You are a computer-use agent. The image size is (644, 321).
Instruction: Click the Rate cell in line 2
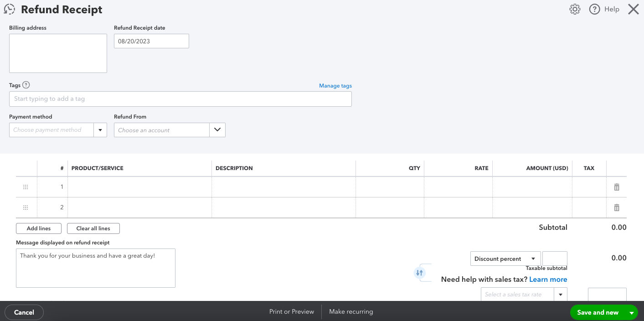tap(458, 207)
